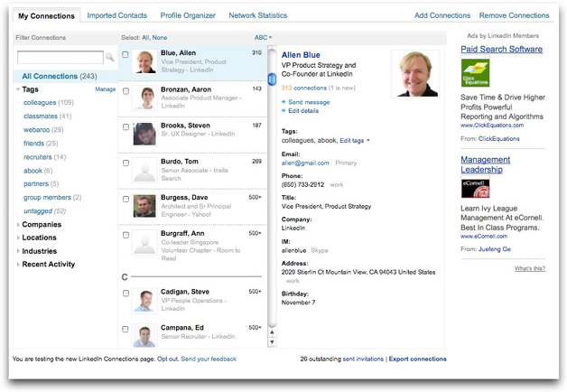The width and height of the screenshot is (567, 392).
Task: Click the Send message arrow icon
Action: click(x=283, y=102)
